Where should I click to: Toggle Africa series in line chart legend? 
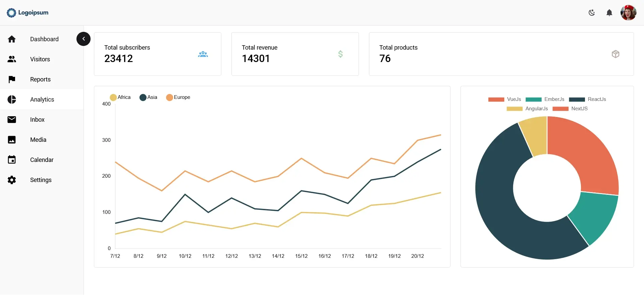[120, 97]
